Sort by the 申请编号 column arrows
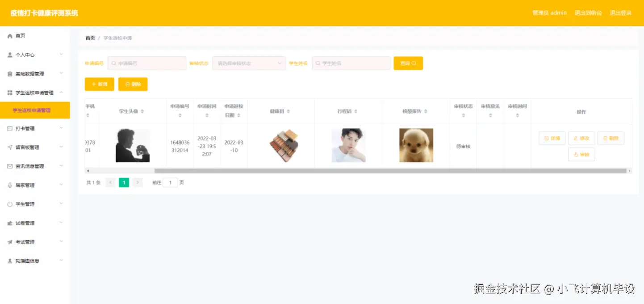This screenshot has height=304, width=644. (x=180, y=115)
